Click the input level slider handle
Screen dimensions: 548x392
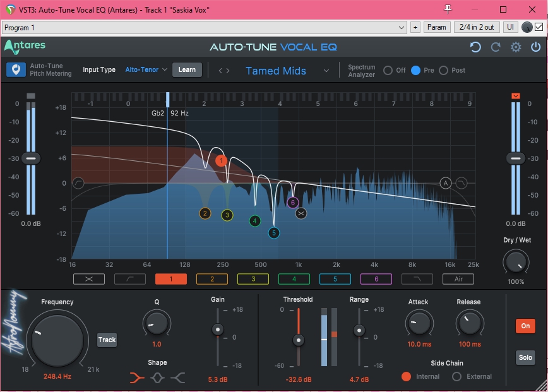(31, 158)
